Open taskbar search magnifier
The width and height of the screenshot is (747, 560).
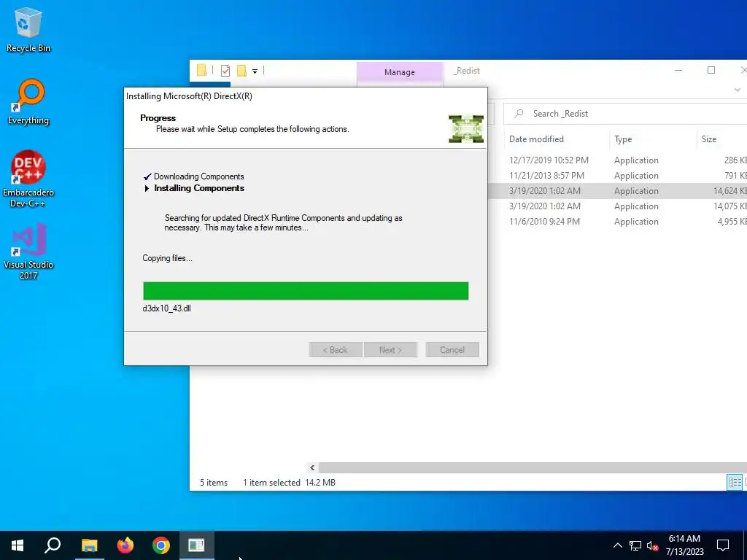pyautogui.click(x=53, y=545)
